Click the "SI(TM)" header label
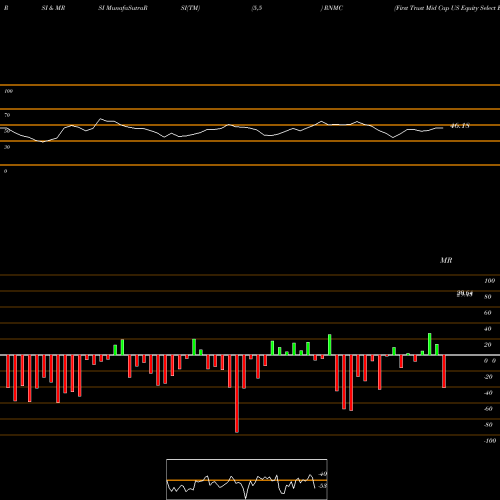This screenshot has height=500, width=500. pyautogui.click(x=190, y=8)
